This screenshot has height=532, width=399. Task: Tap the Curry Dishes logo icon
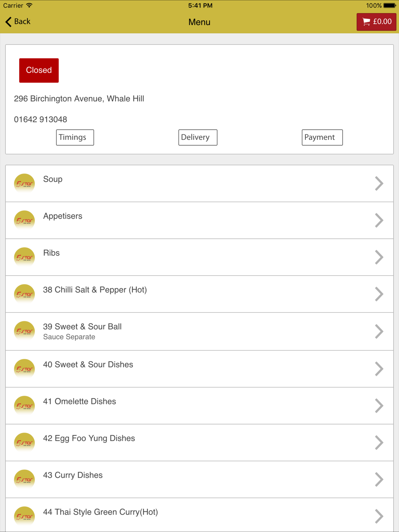[x=24, y=480]
